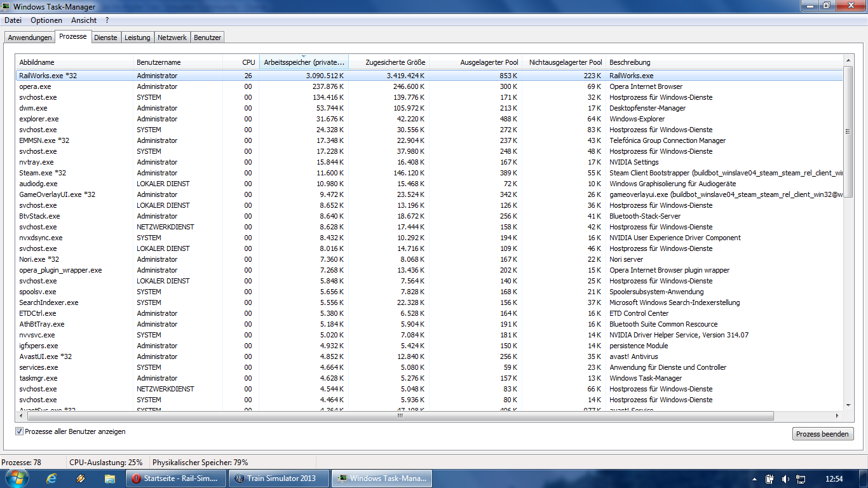Go to the Netzwerk tab
868x488 pixels.
click(x=172, y=37)
